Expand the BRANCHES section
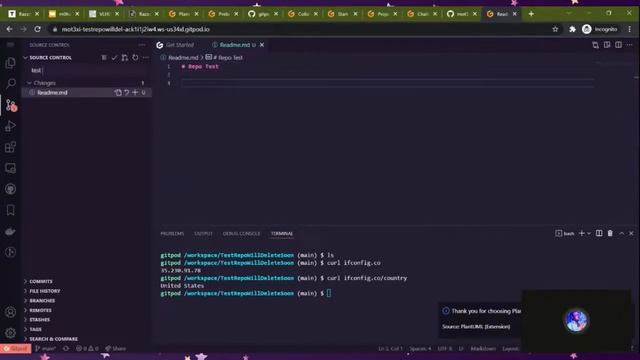 tap(42, 300)
